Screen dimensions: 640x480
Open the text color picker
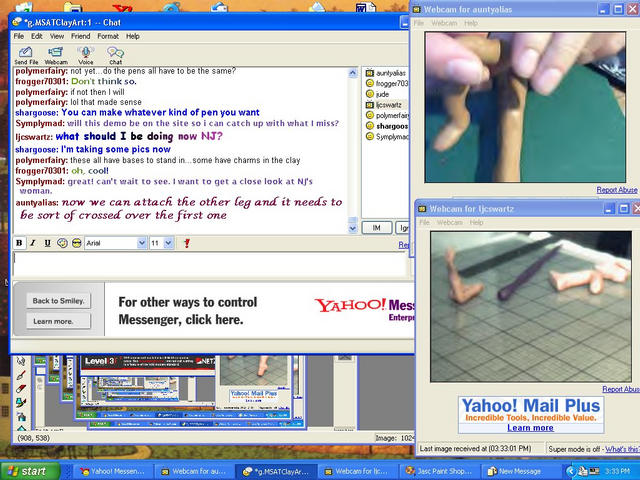pyautogui.click(x=62, y=243)
